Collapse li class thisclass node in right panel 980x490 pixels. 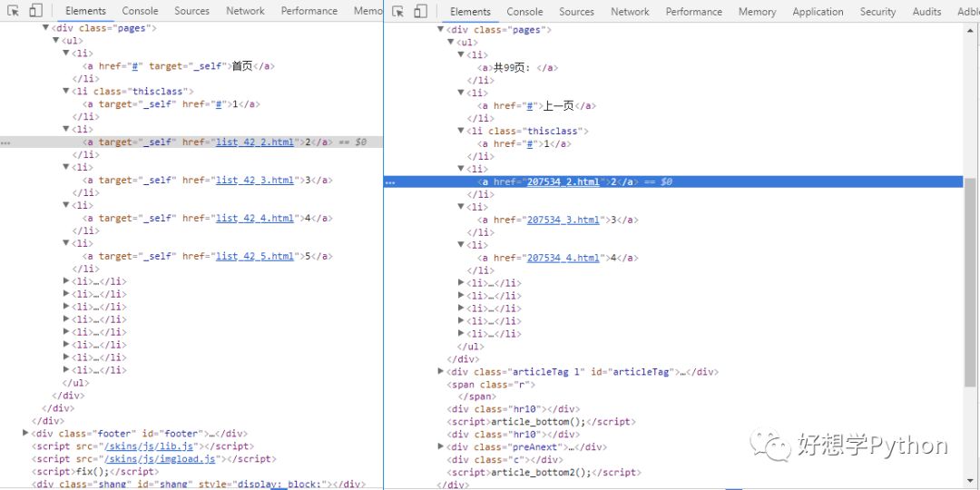[x=461, y=131]
